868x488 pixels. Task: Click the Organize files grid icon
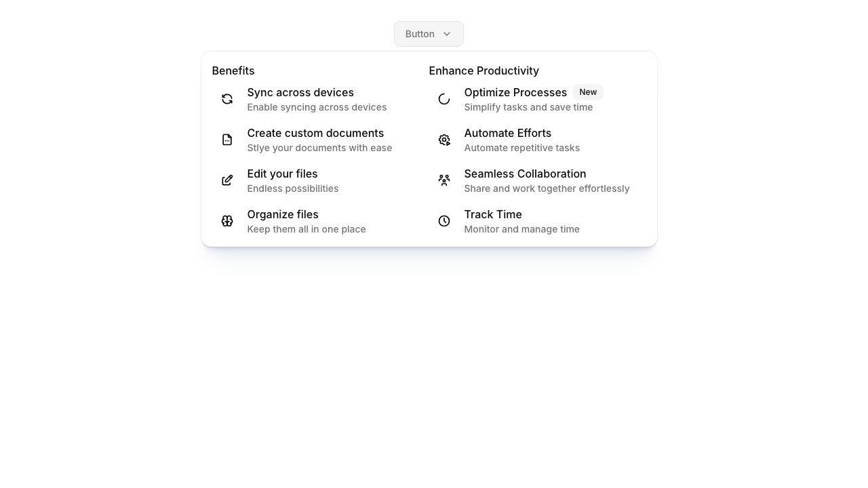tap(227, 221)
